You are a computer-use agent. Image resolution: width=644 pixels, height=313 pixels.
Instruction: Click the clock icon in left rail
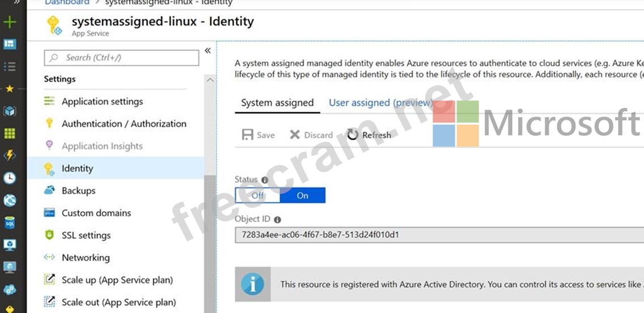coord(10,178)
